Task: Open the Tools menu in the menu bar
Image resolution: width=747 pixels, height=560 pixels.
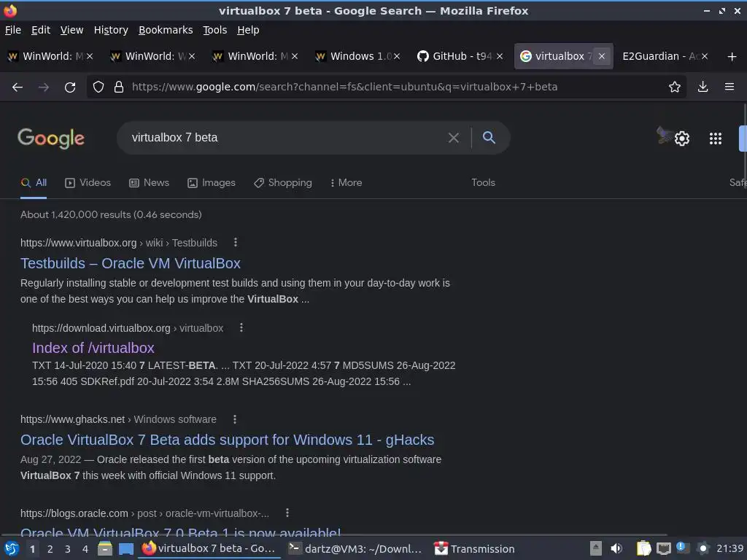Action: pos(215,30)
